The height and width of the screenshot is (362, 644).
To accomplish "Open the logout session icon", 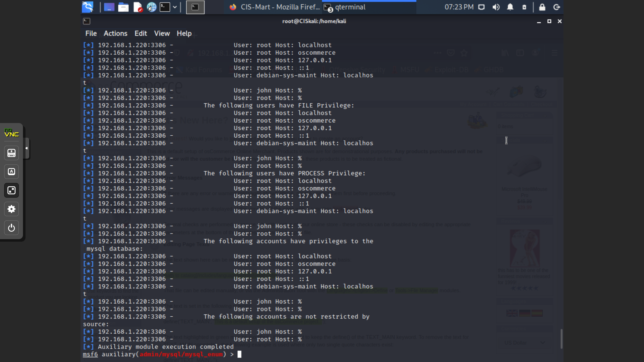I will (557, 7).
